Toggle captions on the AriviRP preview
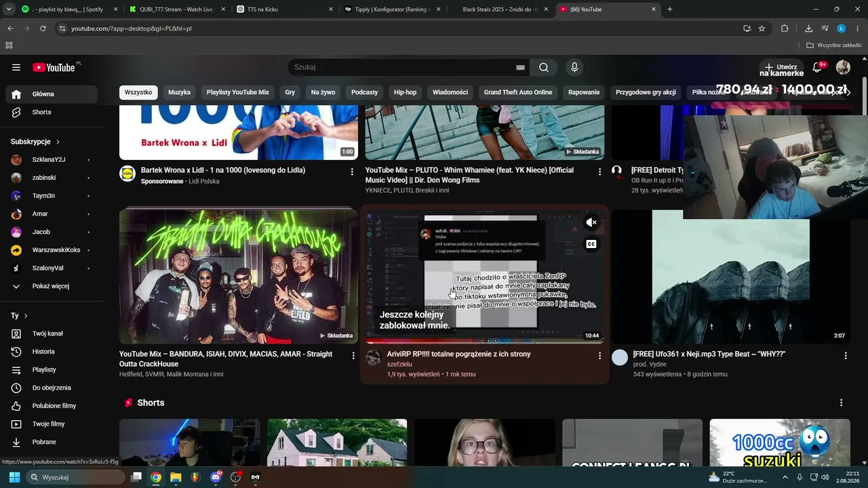The height and width of the screenshot is (488, 868). (591, 244)
